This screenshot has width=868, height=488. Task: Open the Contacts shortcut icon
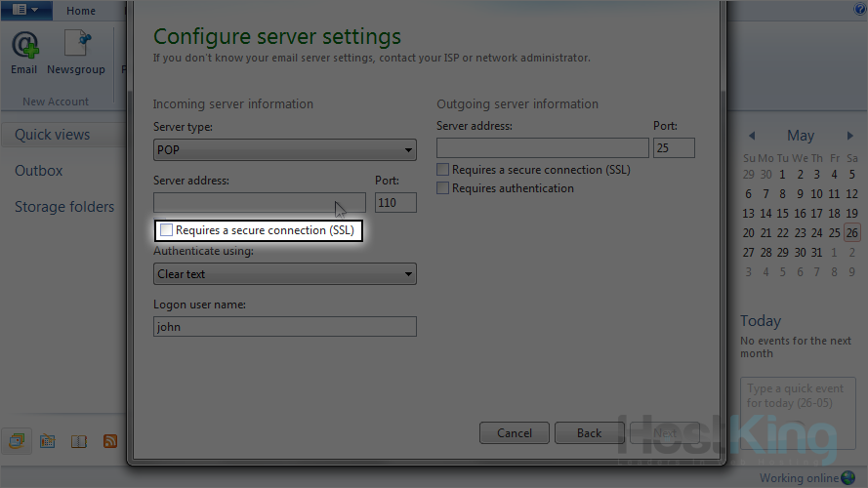tap(79, 441)
